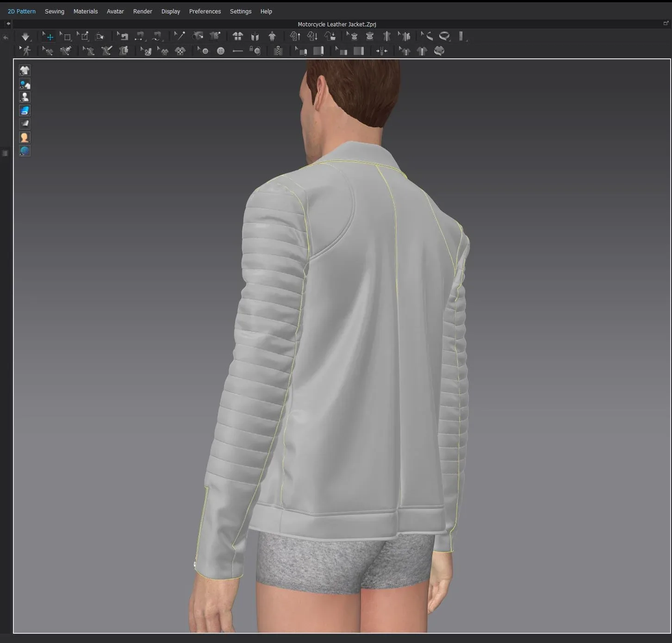Choose the Select Mesh box tool
This screenshot has width=672, height=643.
[x=66, y=36]
